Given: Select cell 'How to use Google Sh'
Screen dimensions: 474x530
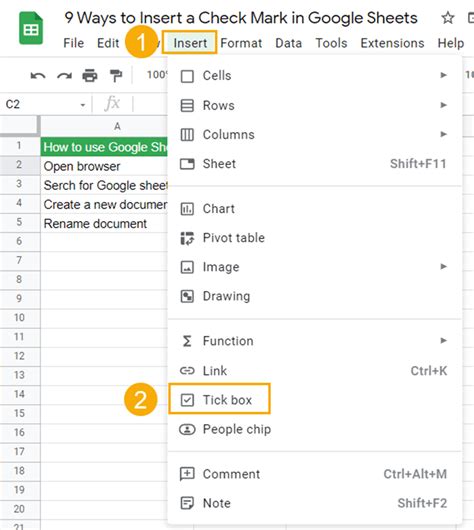Looking at the screenshot, I should coord(104,147).
